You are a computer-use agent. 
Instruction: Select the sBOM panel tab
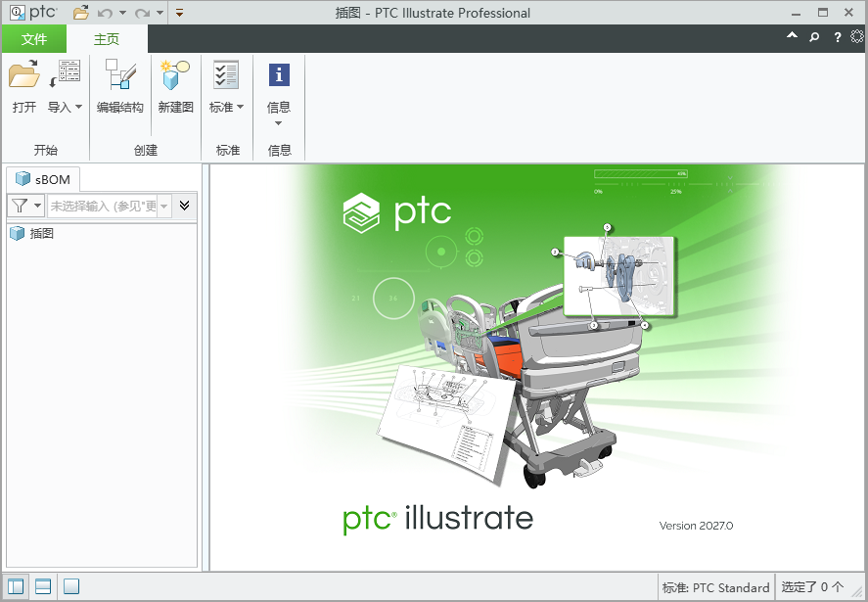(43, 179)
